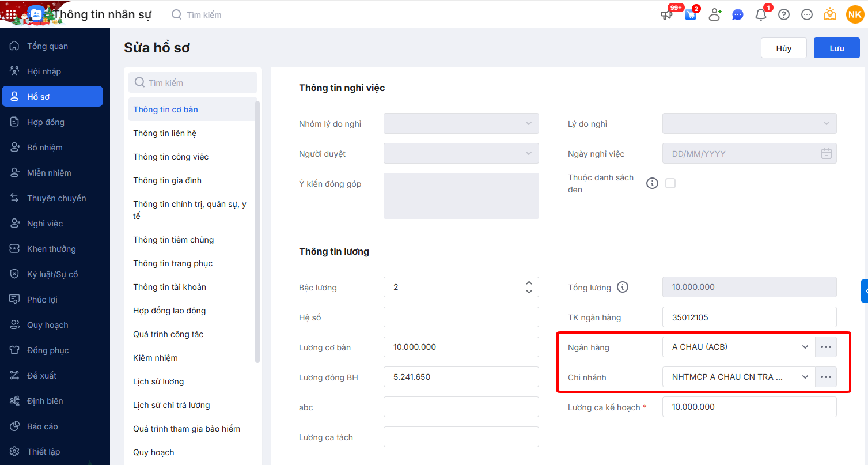This screenshot has width=868, height=465.
Task: Click the megaphone announcements icon
Action: [666, 15]
